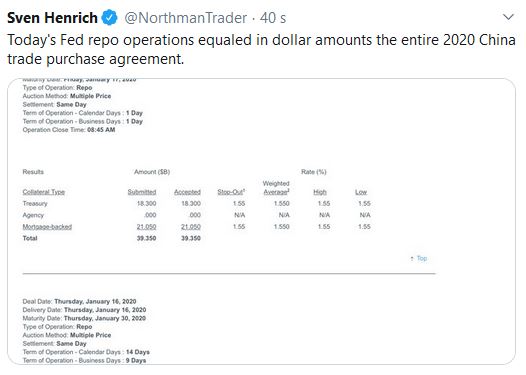Click the Treasury row 18.300 accepted value
Viewport: 526px width, 375px height.
[191, 204]
